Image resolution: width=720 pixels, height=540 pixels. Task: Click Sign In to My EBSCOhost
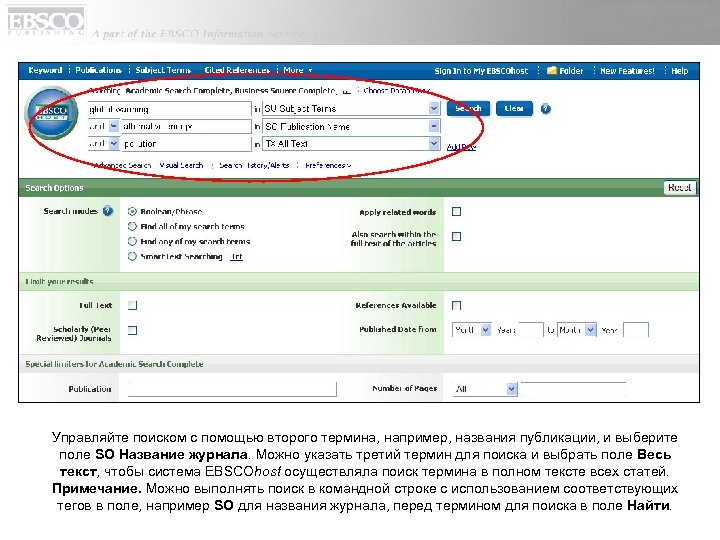click(x=481, y=71)
